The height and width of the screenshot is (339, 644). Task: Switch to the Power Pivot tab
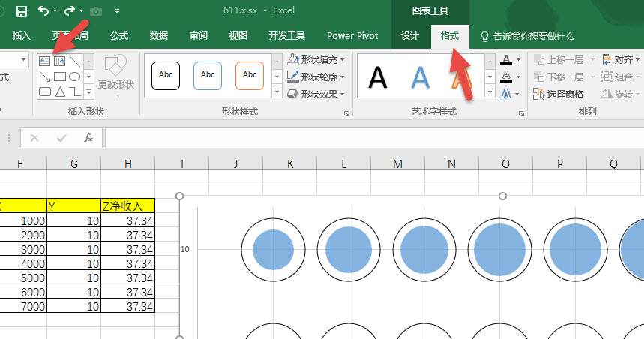(x=352, y=36)
